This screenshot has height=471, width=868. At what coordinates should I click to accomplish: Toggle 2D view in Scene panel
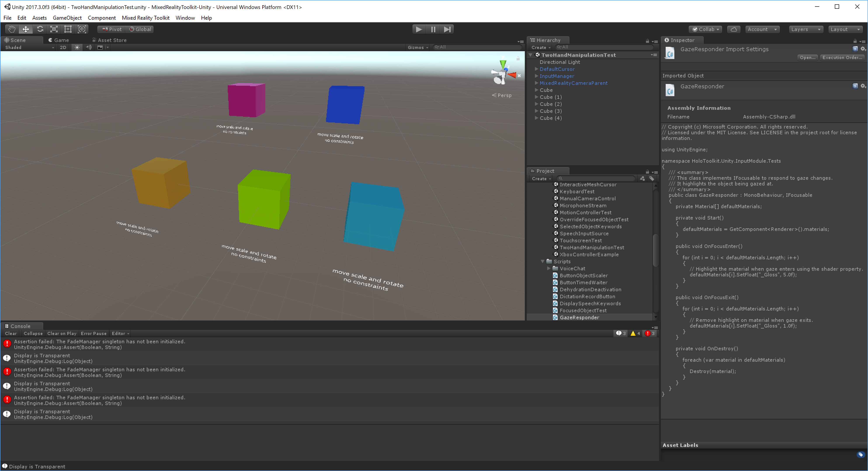pos(63,47)
